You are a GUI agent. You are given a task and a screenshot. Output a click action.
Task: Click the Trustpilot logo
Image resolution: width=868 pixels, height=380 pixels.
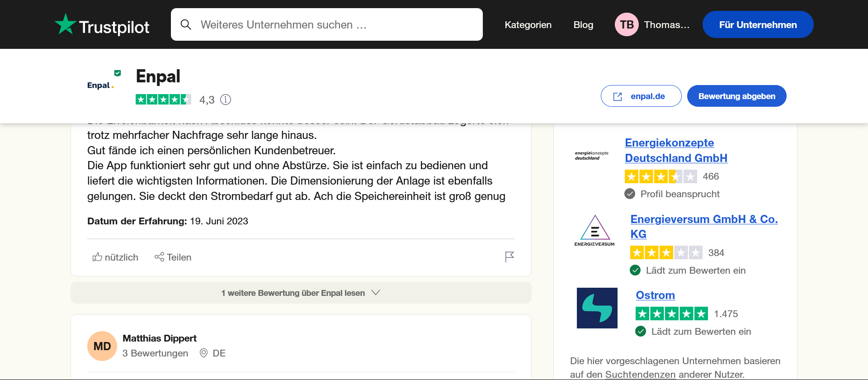click(102, 25)
